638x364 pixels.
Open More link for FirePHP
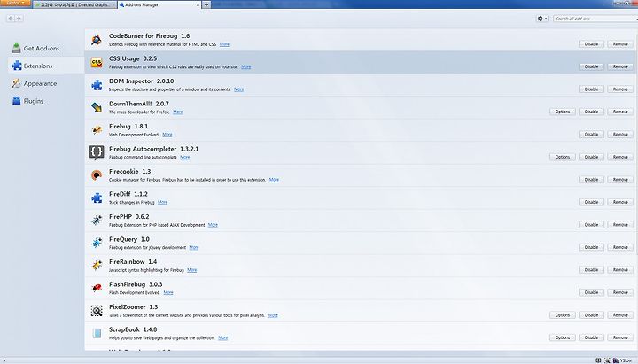213,225
